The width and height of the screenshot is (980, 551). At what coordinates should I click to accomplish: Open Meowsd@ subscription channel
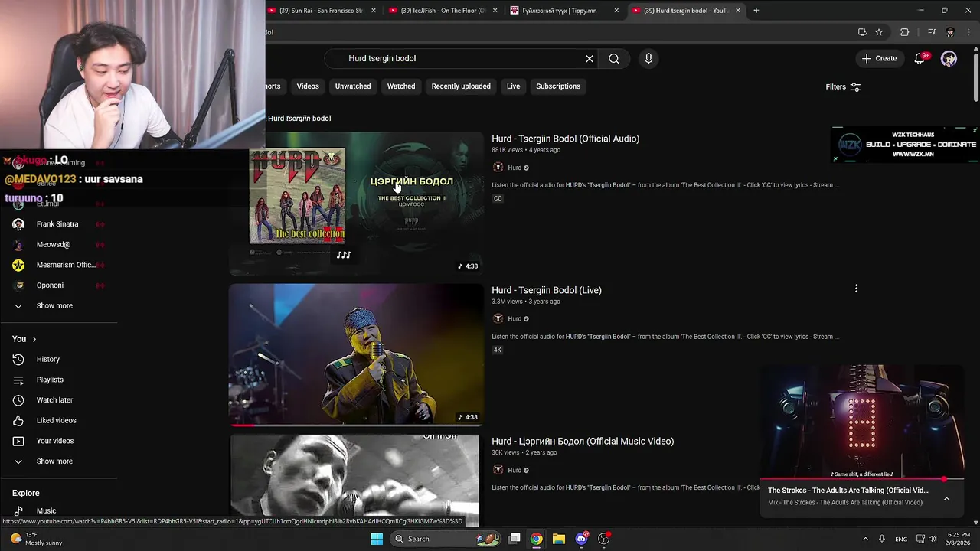(x=54, y=245)
